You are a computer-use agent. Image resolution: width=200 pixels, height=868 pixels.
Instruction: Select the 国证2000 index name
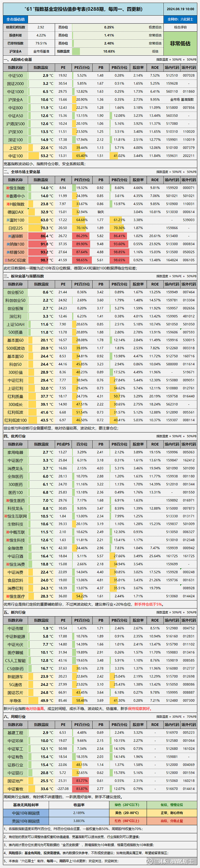point(15,84)
